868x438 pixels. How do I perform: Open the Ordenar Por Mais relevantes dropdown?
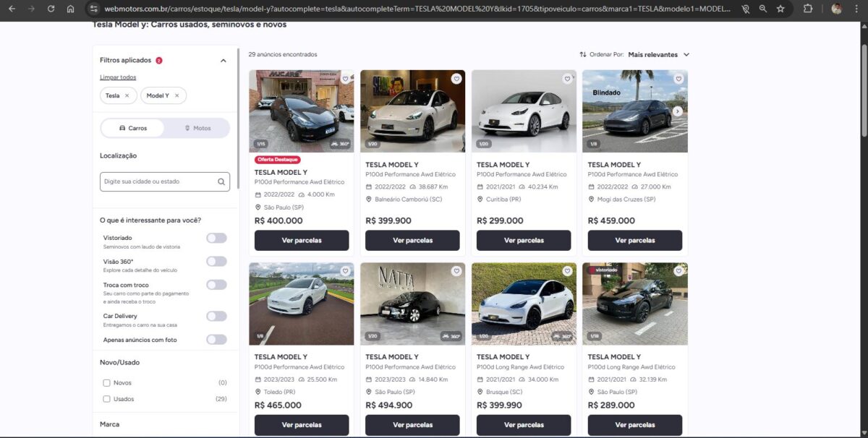pos(658,54)
